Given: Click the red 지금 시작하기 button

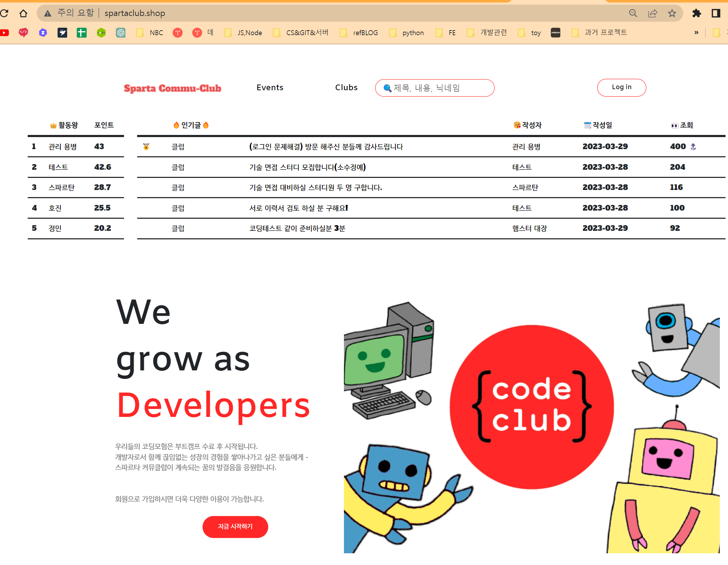Looking at the screenshot, I should tap(235, 527).
